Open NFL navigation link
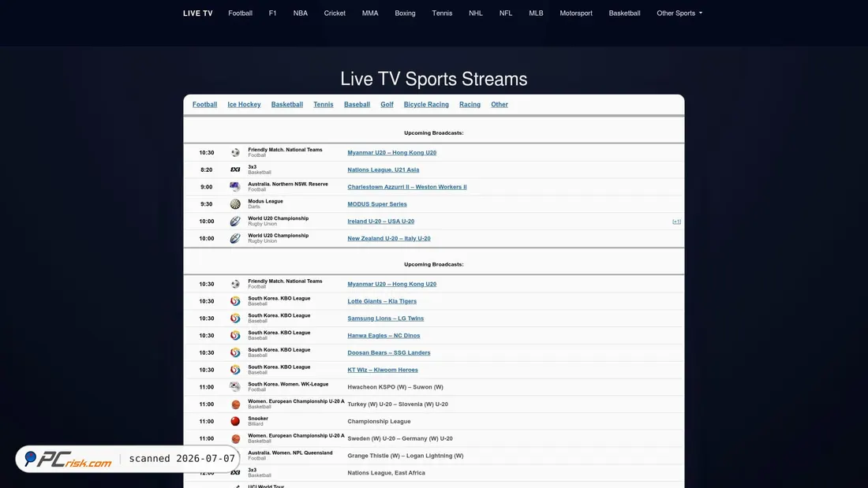868x488 pixels. click(505, 13)
